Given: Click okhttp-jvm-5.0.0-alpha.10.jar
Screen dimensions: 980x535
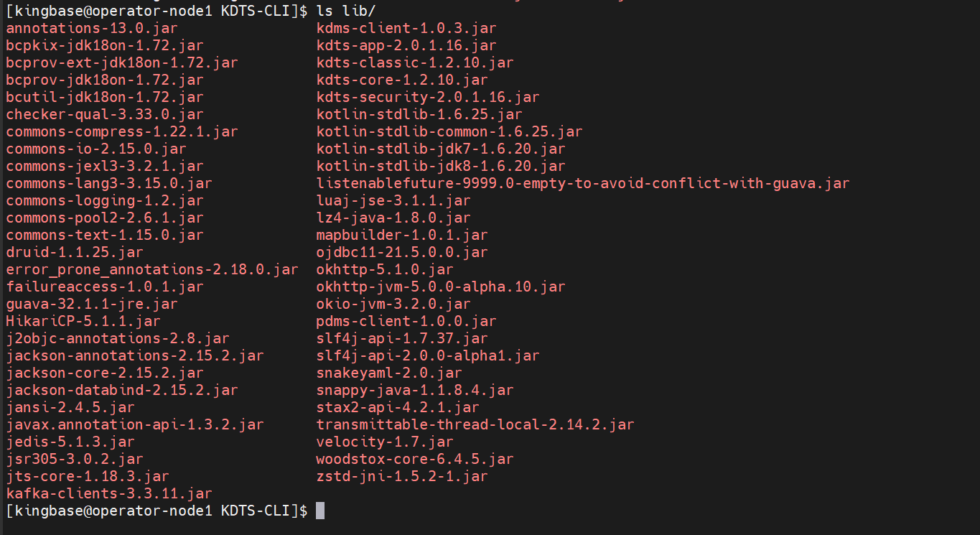Looking at the screenshot, I should pos(441,287).
